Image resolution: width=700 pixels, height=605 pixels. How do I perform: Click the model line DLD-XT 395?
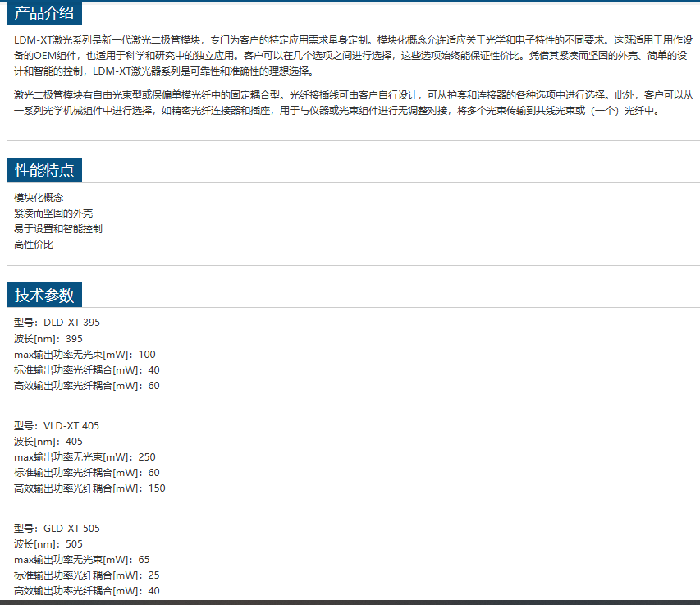(57, 323)
